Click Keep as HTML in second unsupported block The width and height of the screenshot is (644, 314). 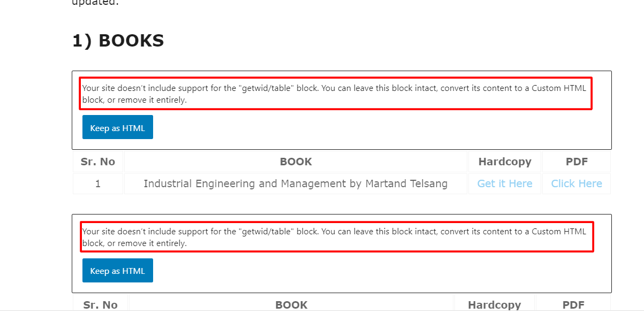[x=118, y=271]
